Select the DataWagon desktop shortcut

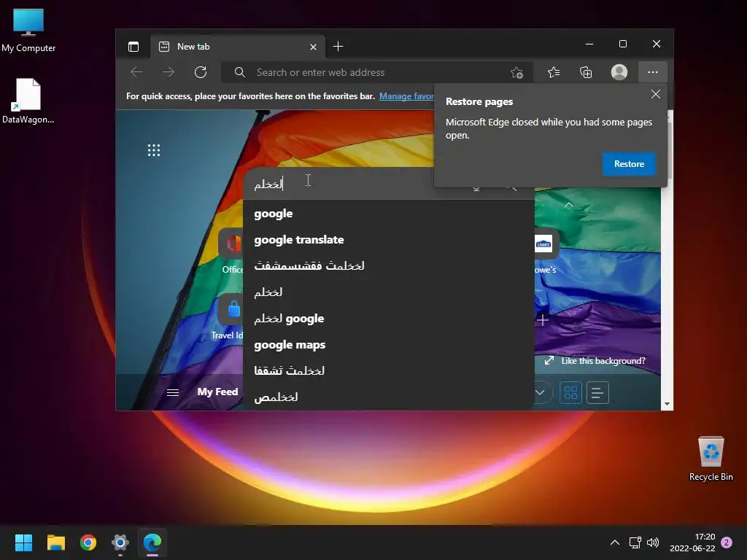pyautogui.click(x=28, y=101)
